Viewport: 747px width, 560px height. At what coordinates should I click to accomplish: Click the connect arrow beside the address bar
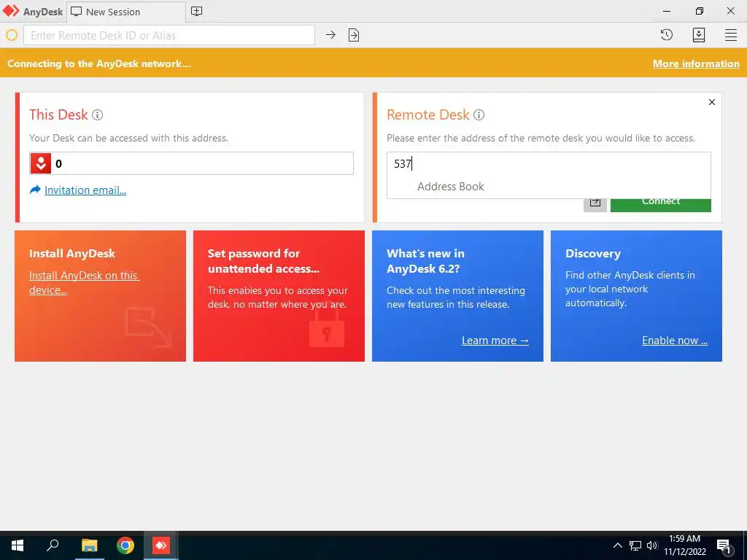(330, 35)
